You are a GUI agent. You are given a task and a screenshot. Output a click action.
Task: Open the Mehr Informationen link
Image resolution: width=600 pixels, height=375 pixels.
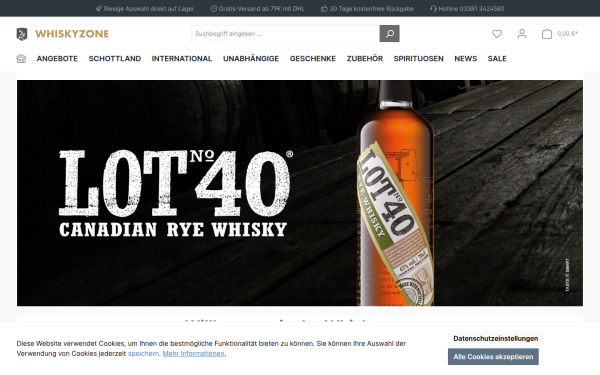(194, 354)
